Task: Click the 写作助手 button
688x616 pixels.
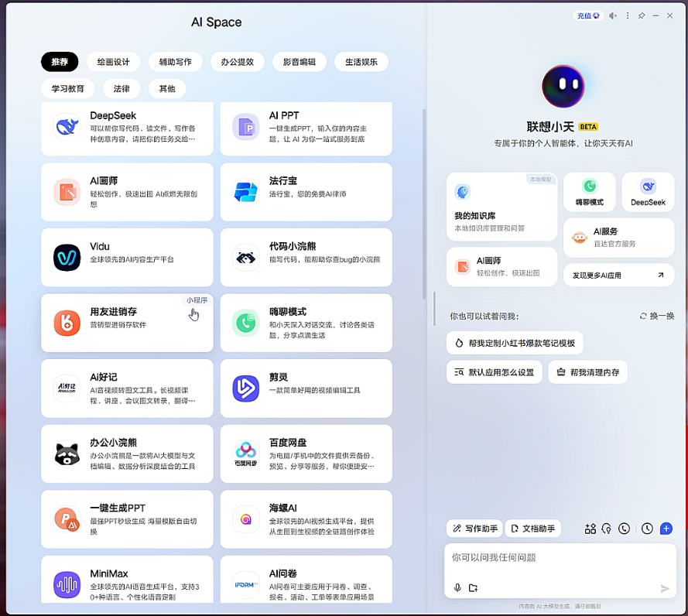Action: pos(475,529)
